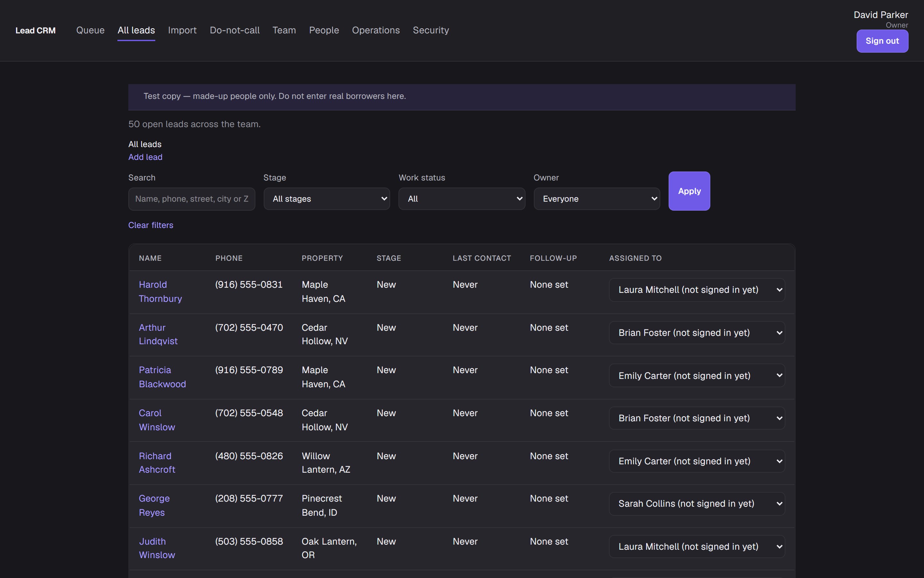The width and height of the screenshot is (924, 578).
Task: Open Judith Winslow's assigned-to dropdown
Action: (x=697, y=547)
